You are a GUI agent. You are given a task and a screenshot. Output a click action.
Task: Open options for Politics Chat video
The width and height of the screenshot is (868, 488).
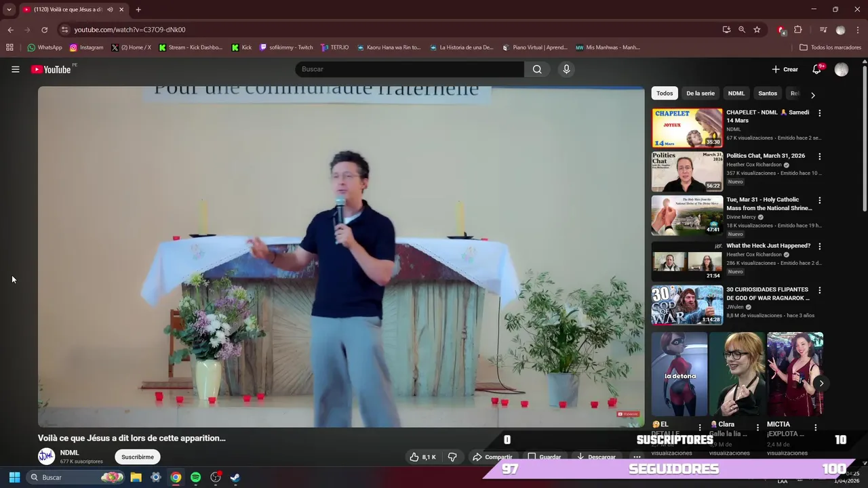click(x=819, y=156)
